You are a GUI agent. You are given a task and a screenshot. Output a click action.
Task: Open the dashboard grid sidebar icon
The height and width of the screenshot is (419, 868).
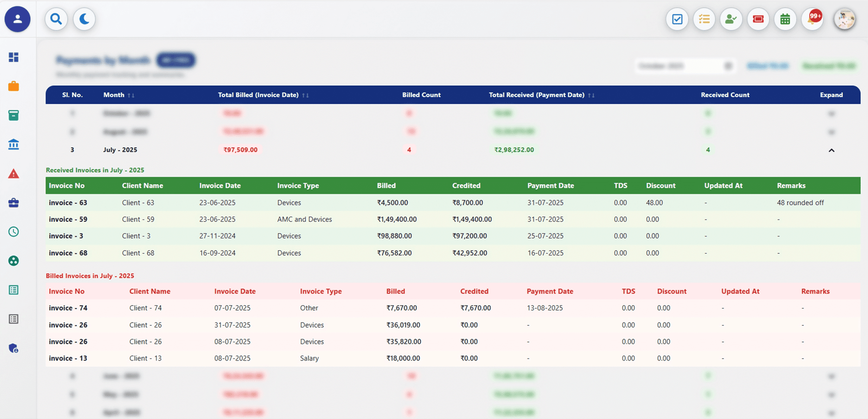pyautogui.click(x=14, y=57)
